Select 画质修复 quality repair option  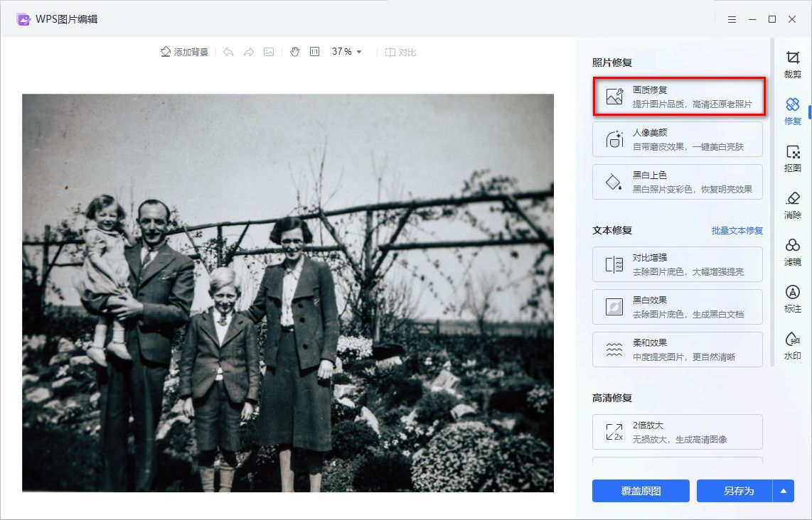(x=678, y=97)
